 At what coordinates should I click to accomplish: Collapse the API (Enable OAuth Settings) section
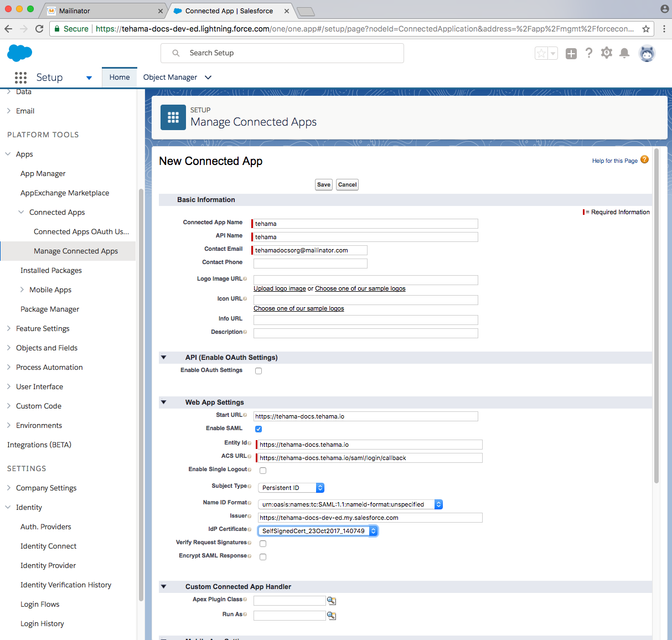(163, 358)
